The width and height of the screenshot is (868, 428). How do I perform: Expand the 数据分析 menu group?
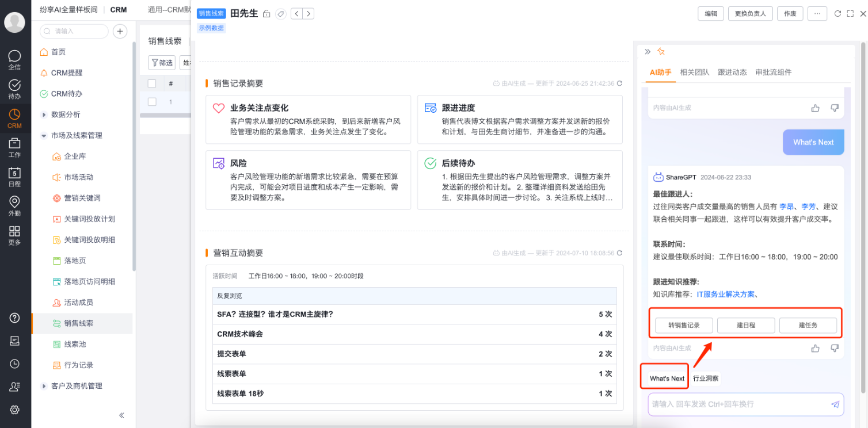pos(44,114)
